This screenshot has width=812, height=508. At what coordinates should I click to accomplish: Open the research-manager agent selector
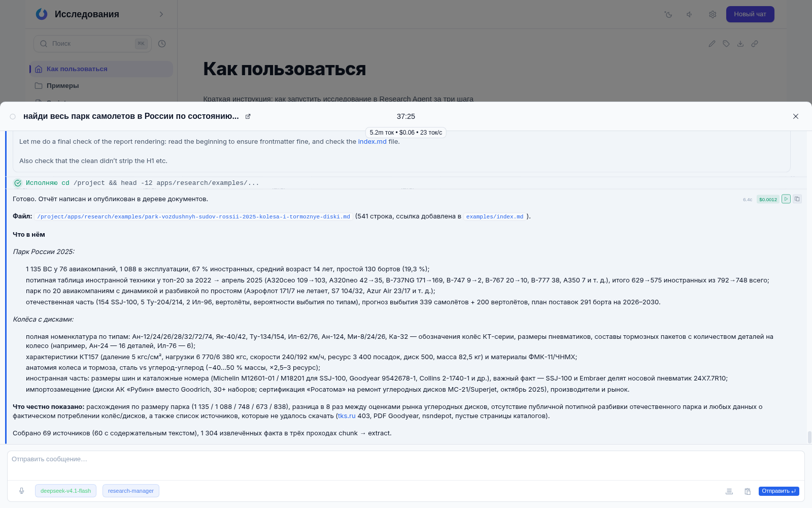click(x=131, y=491)
